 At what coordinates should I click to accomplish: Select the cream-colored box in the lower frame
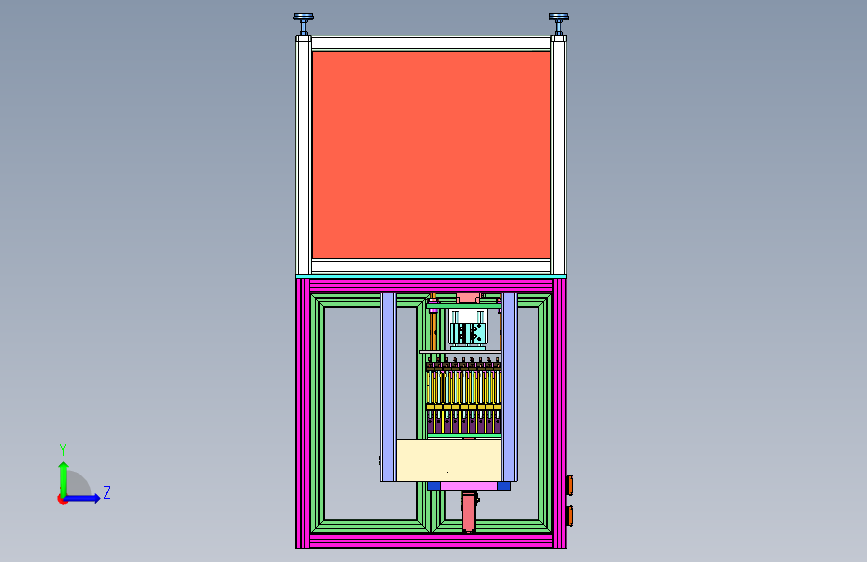click(x=449, y=460)
